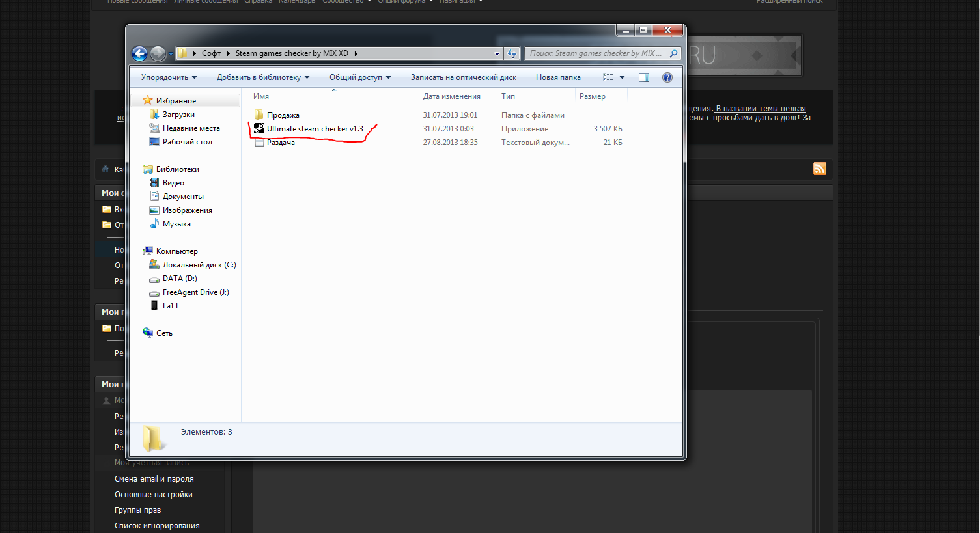Viewport: 980px width, 533px height.
Task: Click the type cell Папка с файлами
Action: click(533, 115)
